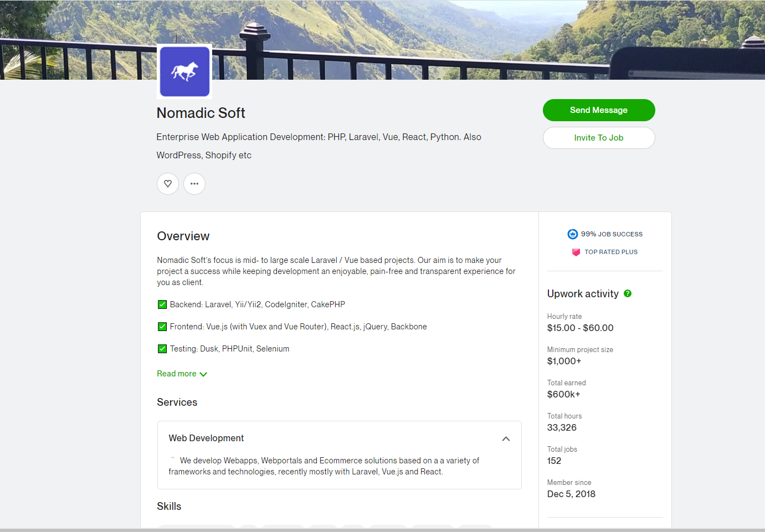The image size is (765, 532).
Task: Click the Upwork activity heading
Action: point(583,294)
